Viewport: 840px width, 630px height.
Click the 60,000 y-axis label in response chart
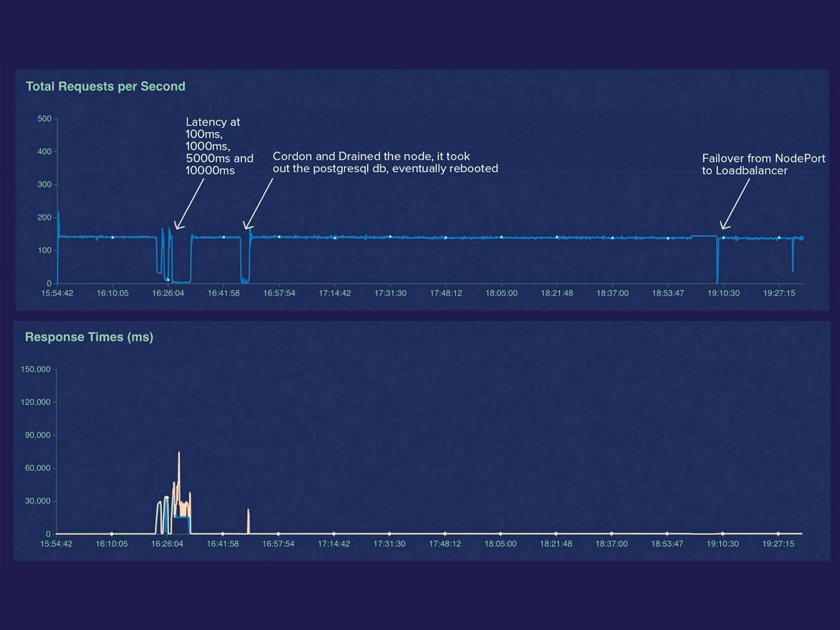[x=38, y=468]
